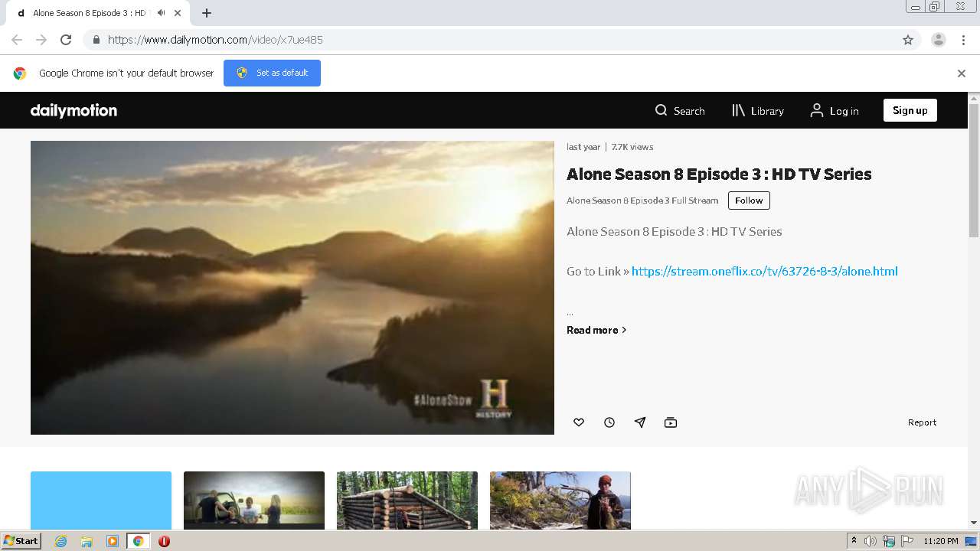The height and width of the screenshot is (551, 980).
Task: Click the Chrome taskbar icon
Action: click(x=139, y=541)
